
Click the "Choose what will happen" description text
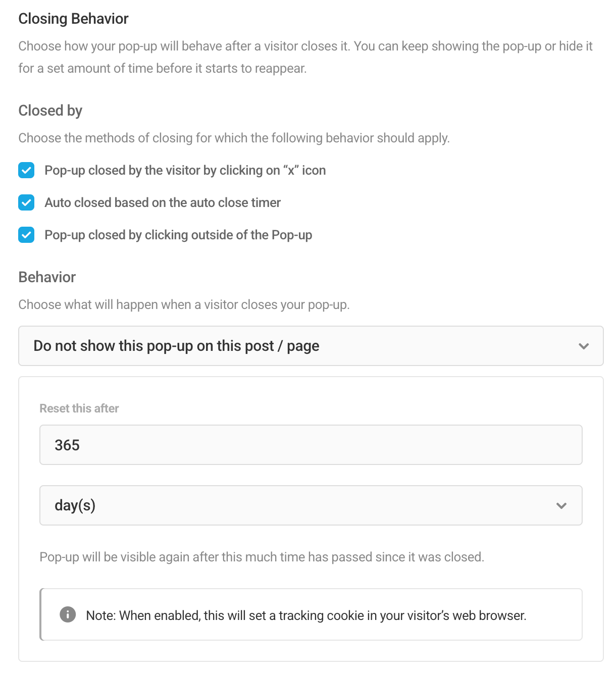pos(184,305)
